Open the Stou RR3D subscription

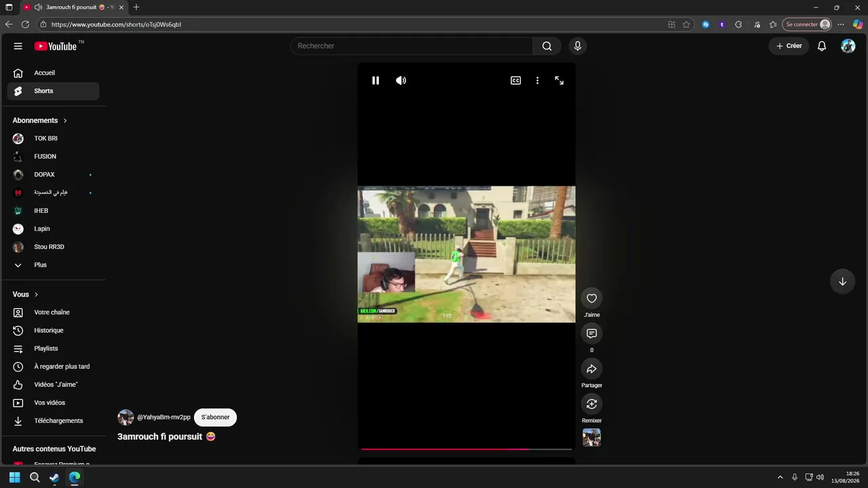pyautogui.click(x=54, y=247)
